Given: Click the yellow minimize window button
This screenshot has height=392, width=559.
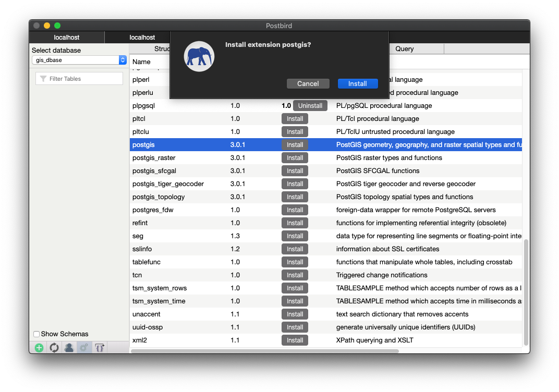Looking at the screenshot, I should click(x=47, y=26).
